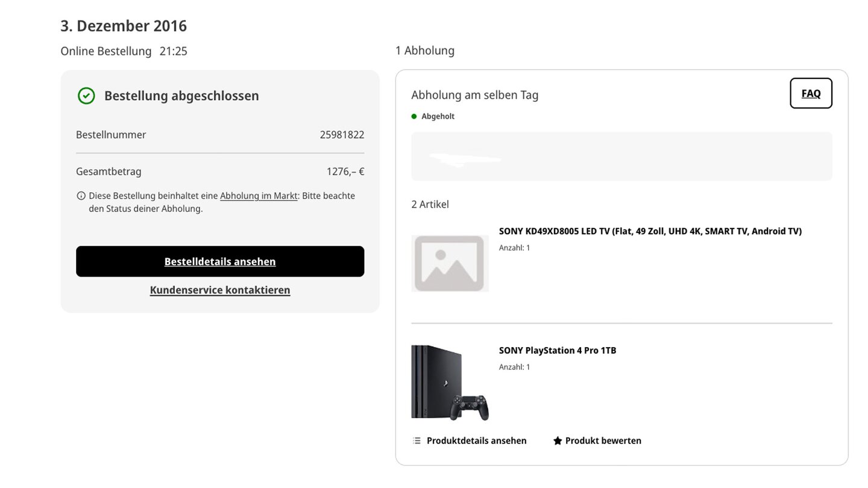The height and width of the screenshot is (488, 868).
Task: Click the gray pickup location box
Action: [x=621, y=157]
